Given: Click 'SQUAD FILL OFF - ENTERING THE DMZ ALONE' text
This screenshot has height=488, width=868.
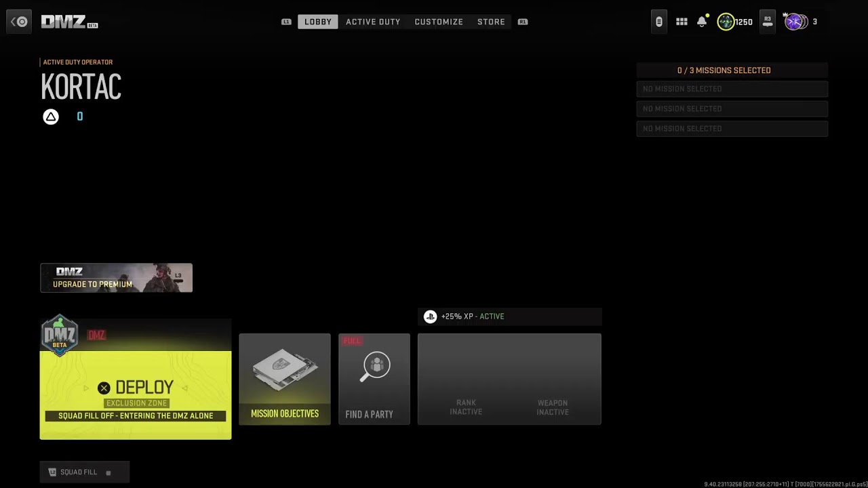Looking at the screenshot, I should tap(136, 416).
